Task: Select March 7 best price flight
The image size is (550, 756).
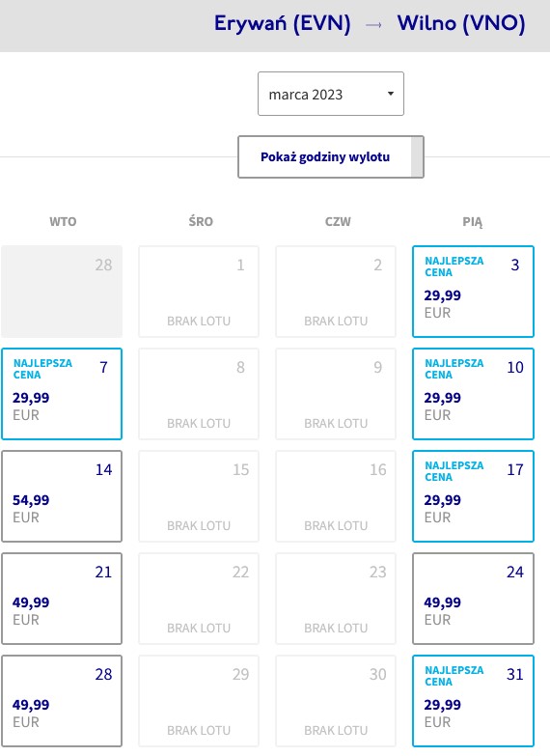Action: tap(62, 394)
